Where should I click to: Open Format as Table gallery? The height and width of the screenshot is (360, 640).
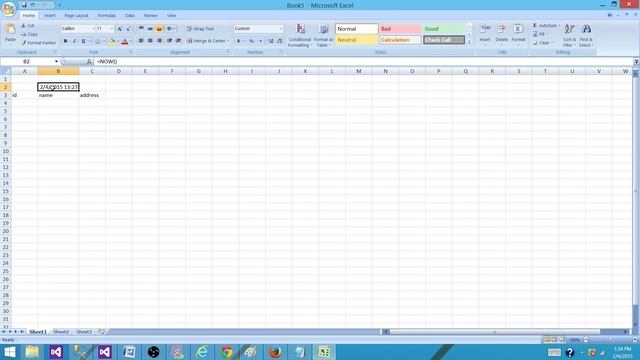(x=323, y=36)
